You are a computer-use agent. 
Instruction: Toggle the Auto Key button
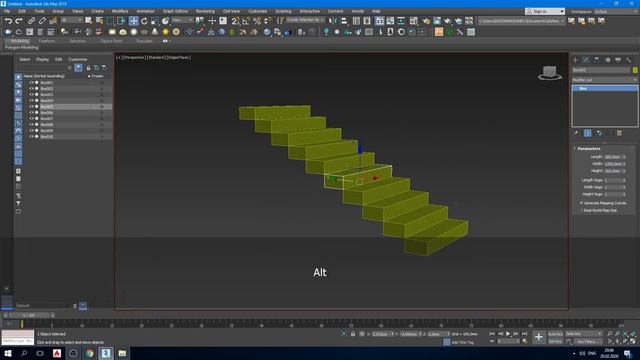click(555, 334)
